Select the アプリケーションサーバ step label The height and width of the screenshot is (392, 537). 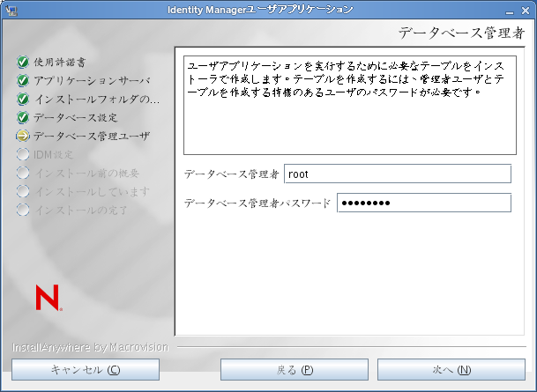pyautogui.click(x=92, y=81)
